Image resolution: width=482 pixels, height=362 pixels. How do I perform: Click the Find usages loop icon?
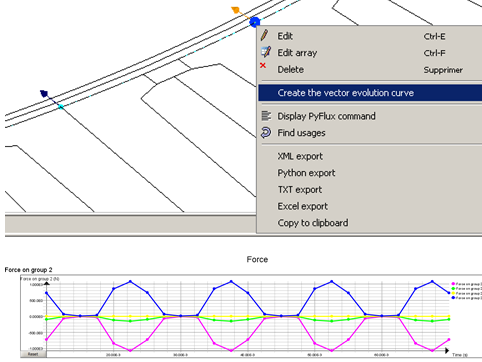click(266, 132)
